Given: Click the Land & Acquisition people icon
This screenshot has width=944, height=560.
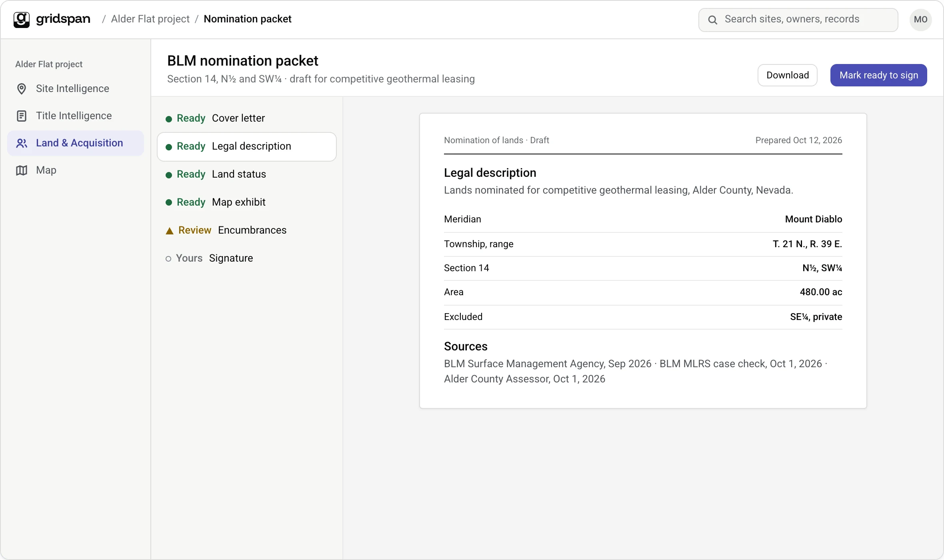Looking at the screenshot, I should (22, 143).
